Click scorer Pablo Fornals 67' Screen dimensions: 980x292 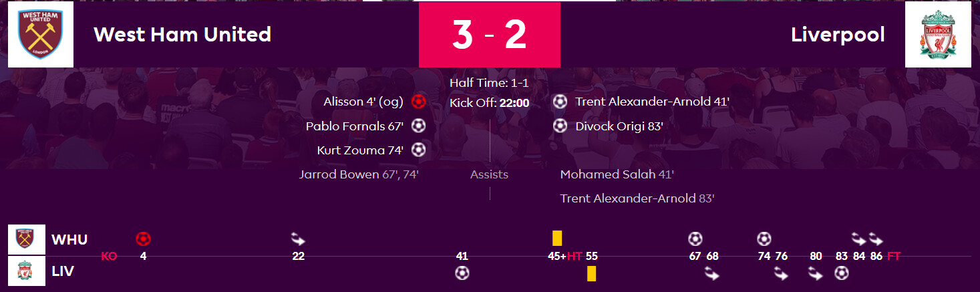pyautogui.click(x=355, y=126)
